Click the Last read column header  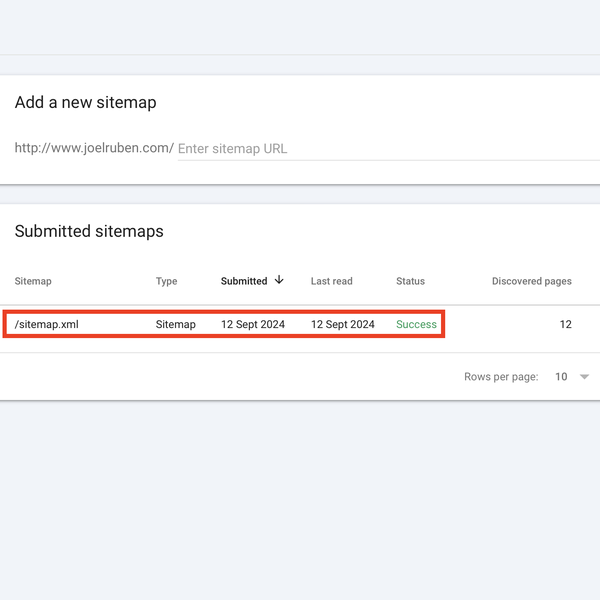(331, 281)
